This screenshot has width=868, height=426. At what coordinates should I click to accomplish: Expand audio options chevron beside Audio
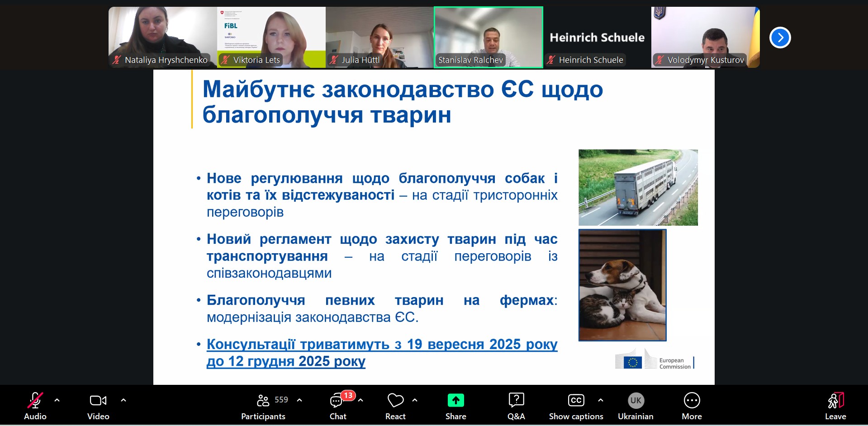pos(57,400)
